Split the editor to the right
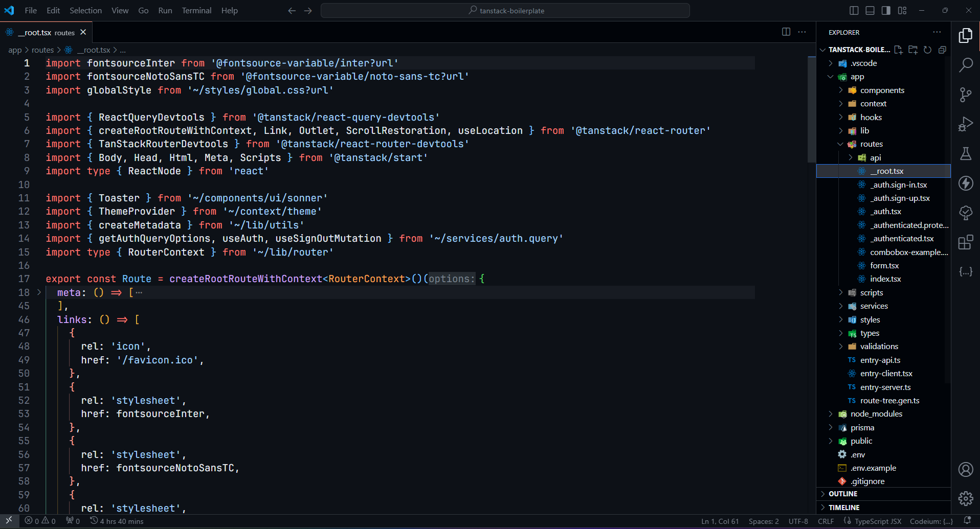 click(786, 32)
